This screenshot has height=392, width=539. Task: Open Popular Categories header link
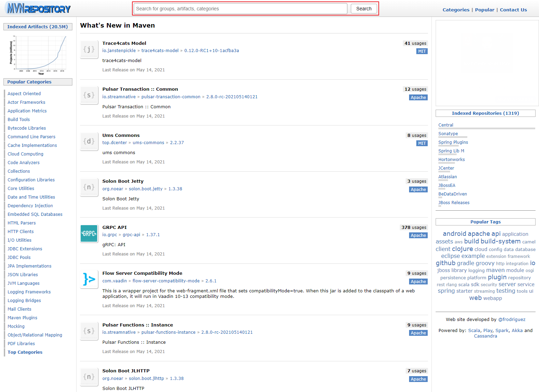(29, 82)
